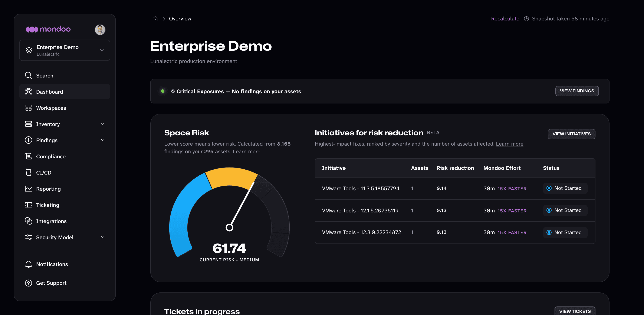
Task: Click the Compliance scroll icon
Action: [29, 156]
